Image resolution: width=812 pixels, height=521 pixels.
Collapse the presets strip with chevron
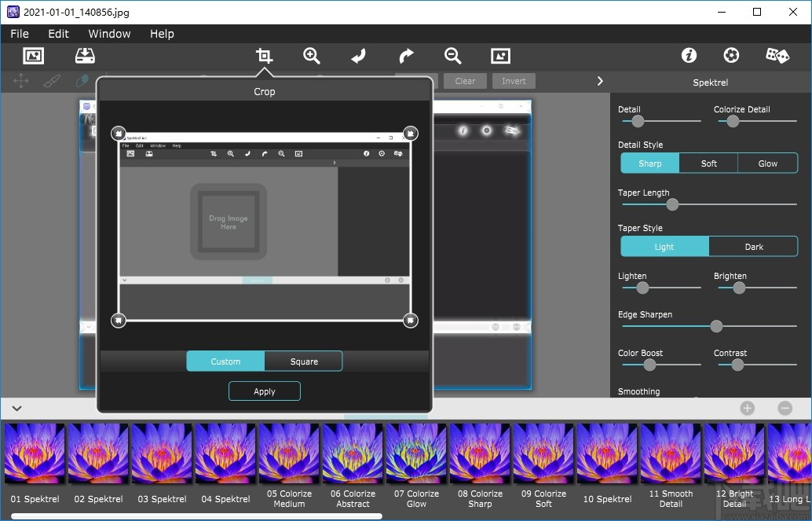click(x=16, y=408)
